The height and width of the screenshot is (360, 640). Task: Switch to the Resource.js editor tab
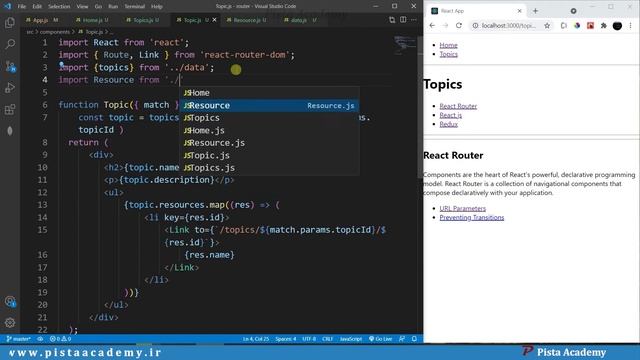(x=247, y=20)
